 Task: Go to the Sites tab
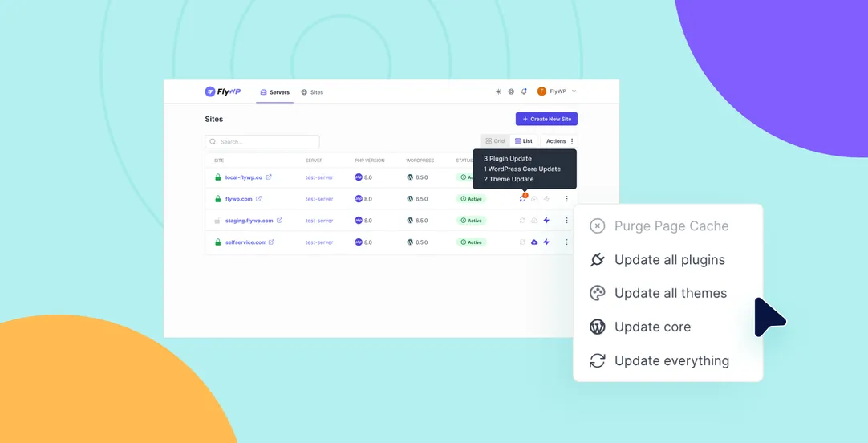312,92
